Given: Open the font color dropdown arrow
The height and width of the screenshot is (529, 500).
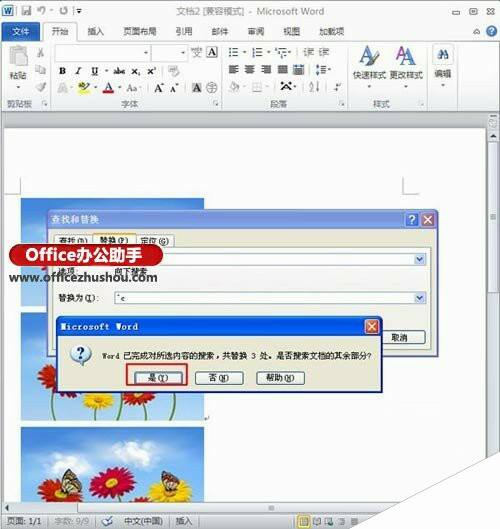Looking at the screenshot, I should pos(120,88).
